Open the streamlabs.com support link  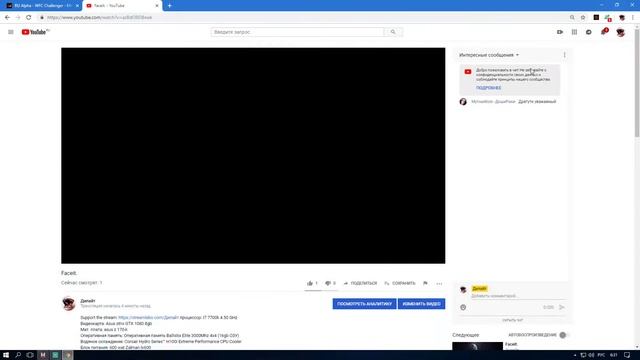[149, 317]
